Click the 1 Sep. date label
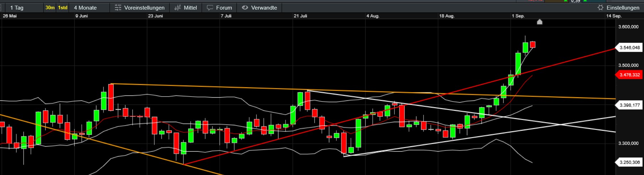Viewport: 644px width, 175px height. point(518,16)
